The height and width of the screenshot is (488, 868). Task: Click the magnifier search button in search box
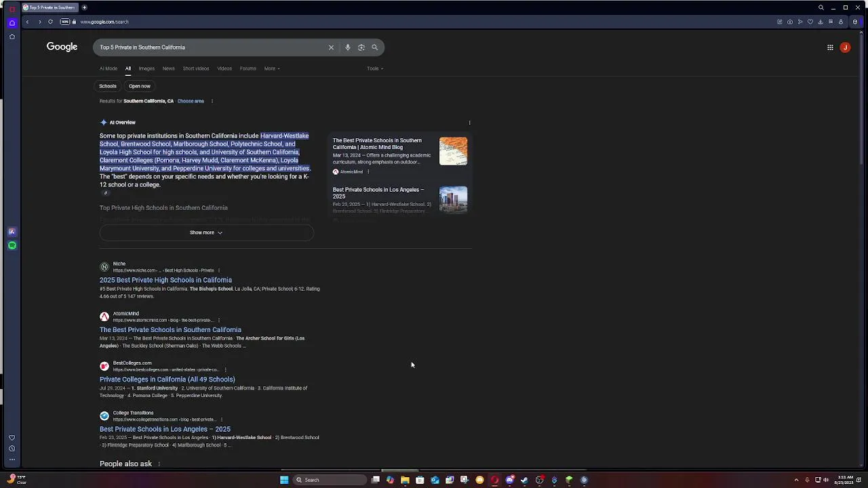374,47
